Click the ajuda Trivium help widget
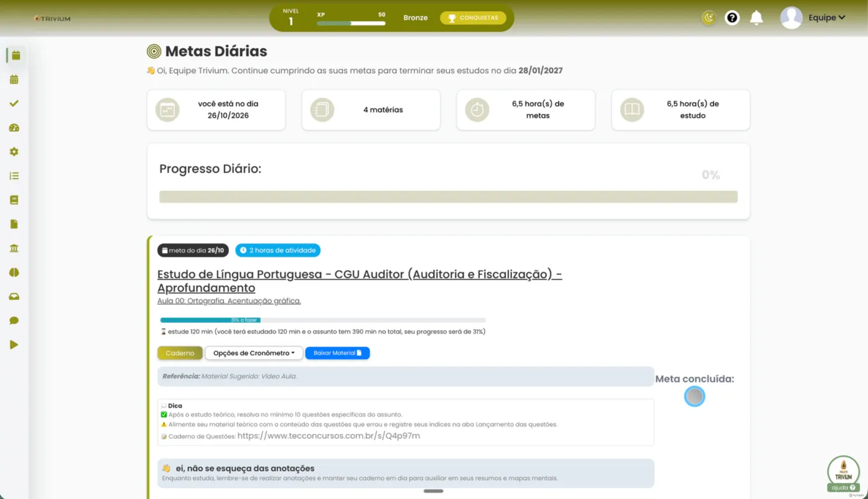The image size is (868, 499). point(843,474)
